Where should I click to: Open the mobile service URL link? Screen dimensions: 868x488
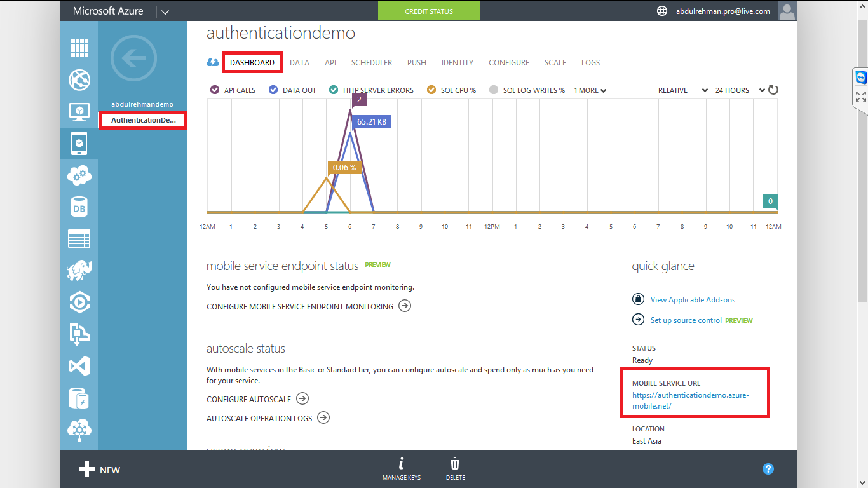[x=691, y=400]
